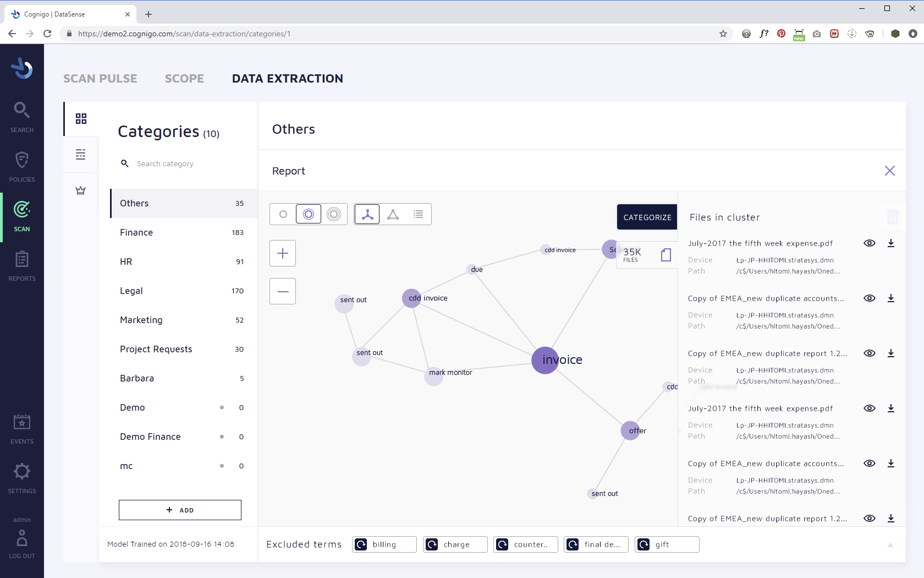Select the triple-ring cluster depth option
The image size is (924, 578).
point(334,214)
